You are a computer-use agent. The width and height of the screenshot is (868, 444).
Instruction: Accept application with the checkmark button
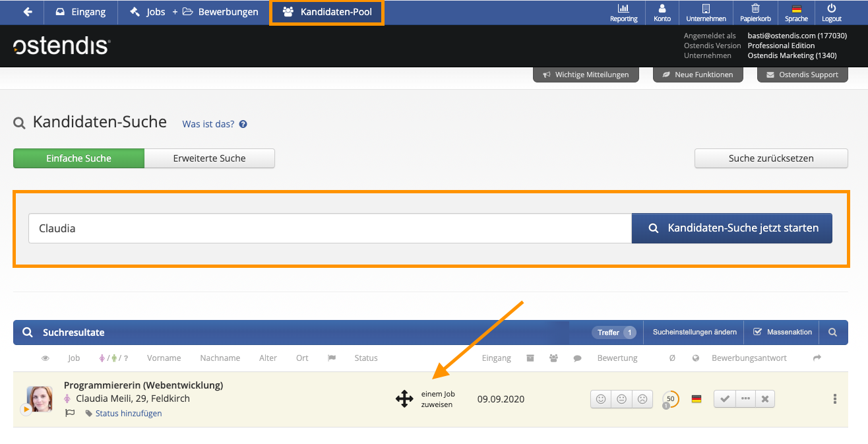tap(725, 399)
